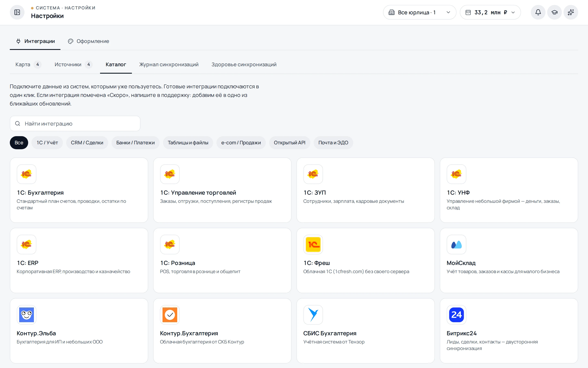Filter by e-com / Продажи
The image size is (588, 368).
tap(241, 143)
